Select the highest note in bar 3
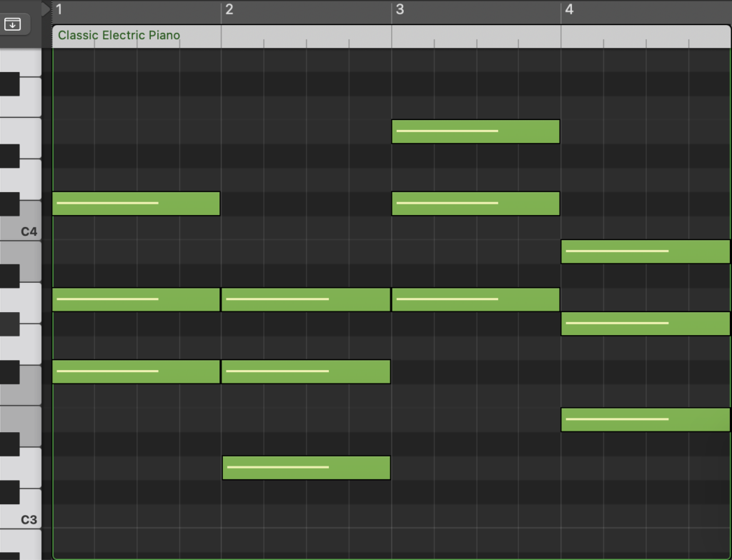The image size is (732, 560). [475, 131]
